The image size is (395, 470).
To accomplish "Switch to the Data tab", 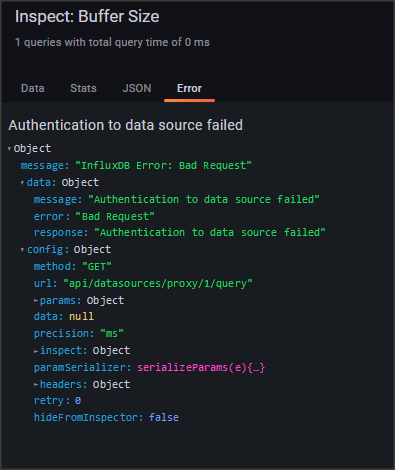I will [x=33, y=88].
